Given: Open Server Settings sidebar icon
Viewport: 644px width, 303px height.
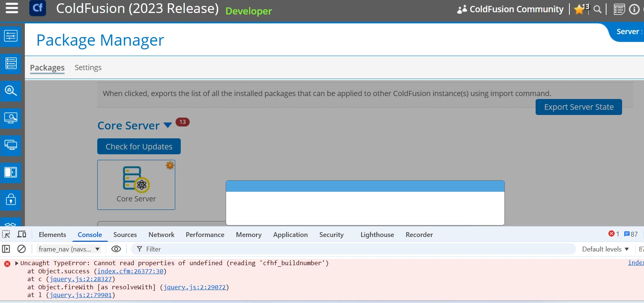Looking at the screenshot, I should pos(11,36).
